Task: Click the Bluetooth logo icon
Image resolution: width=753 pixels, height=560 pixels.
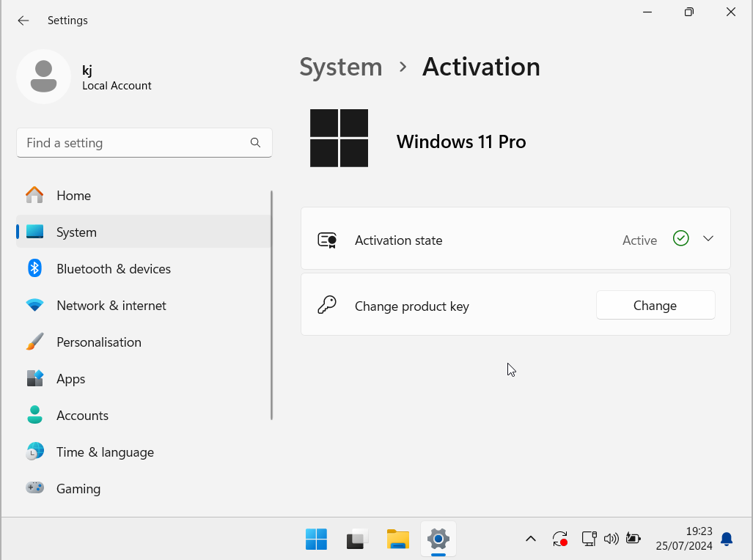Action: (x=34, y=268)
